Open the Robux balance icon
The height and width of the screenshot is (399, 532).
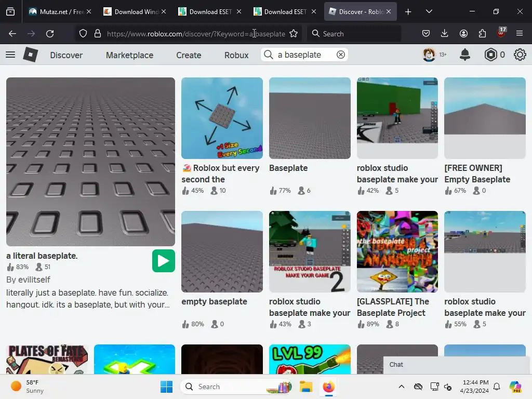point(490,55)
